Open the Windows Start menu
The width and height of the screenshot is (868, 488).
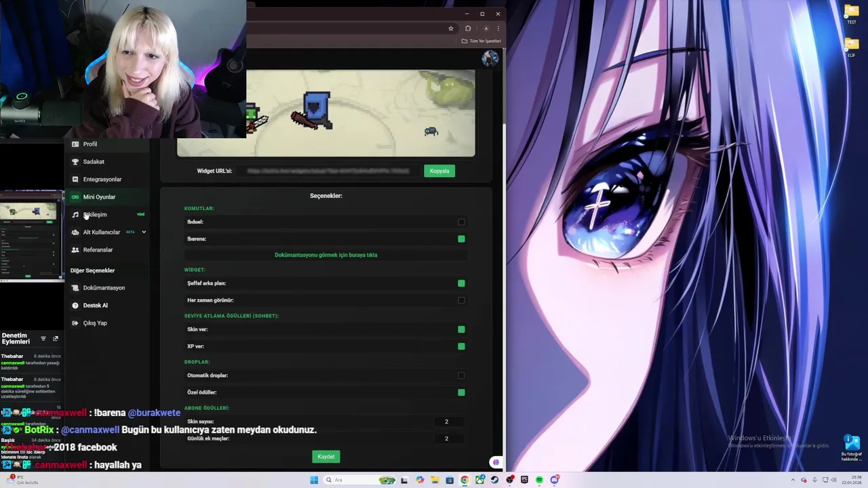[x=314, y=480]
